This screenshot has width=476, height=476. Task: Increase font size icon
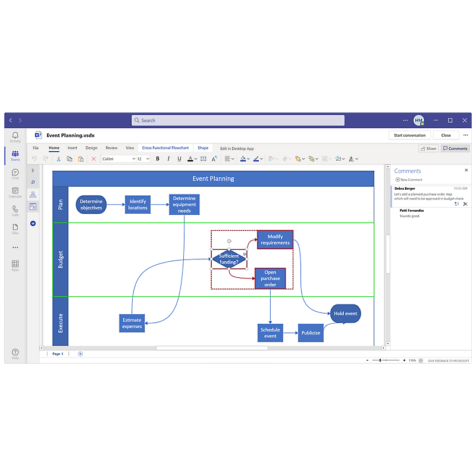coord(214,158)
